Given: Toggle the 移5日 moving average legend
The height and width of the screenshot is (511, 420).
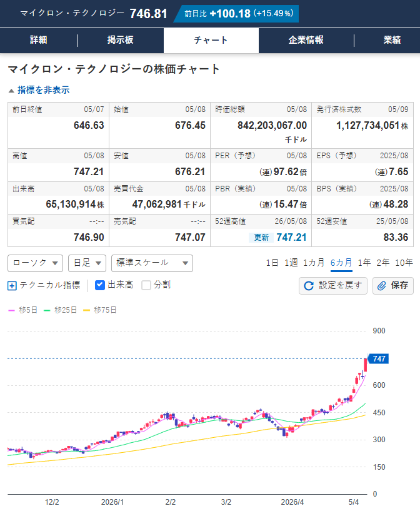Looking at the screenshot, I should [x=22, y=310].
